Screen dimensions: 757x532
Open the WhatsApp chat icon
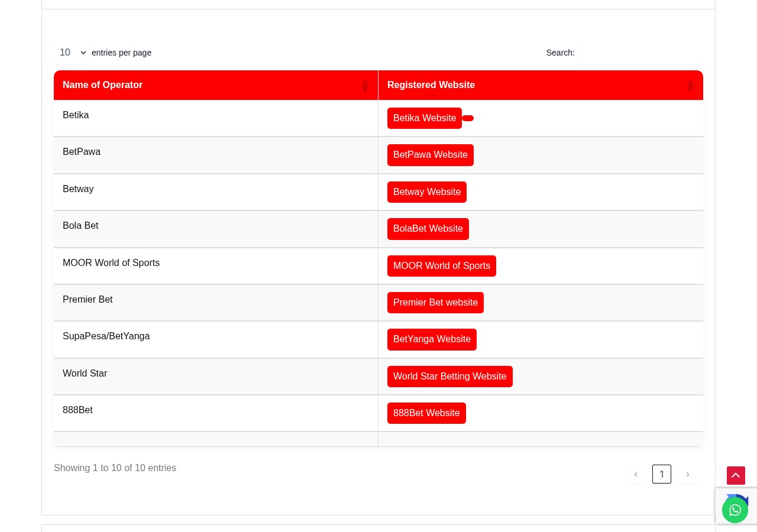tap(735, 510)
